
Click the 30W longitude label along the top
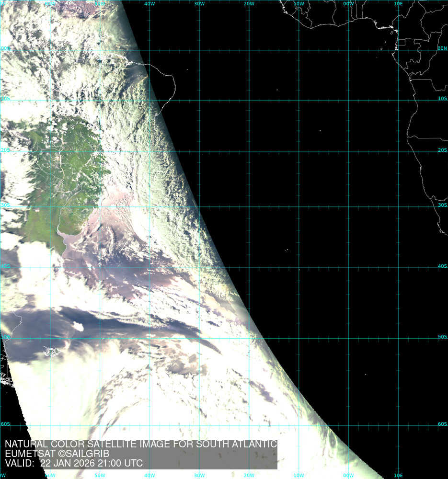pos(199,4)
